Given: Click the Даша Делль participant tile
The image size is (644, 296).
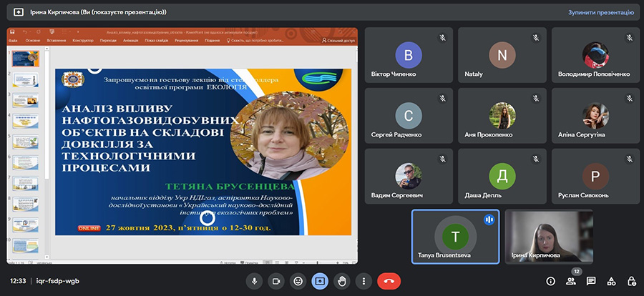Looking at the screenshot, I should pos(502,176).
